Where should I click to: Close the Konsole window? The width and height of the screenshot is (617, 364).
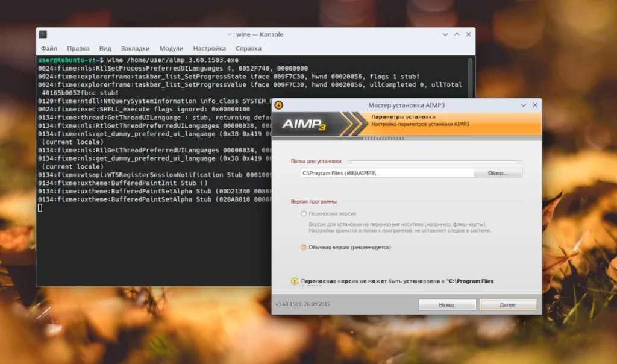pos(468,34)
